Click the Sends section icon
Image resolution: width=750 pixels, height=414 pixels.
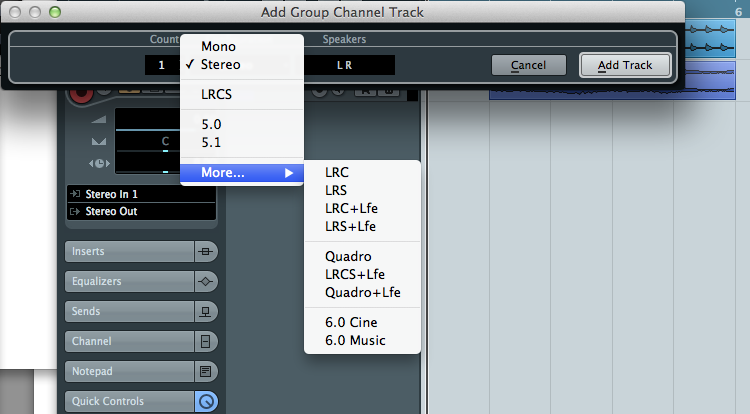point(206,312)
